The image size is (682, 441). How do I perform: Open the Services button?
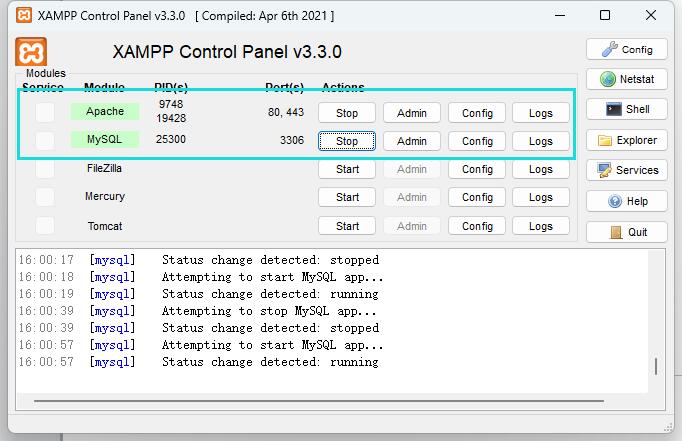(x=627, y=170)
